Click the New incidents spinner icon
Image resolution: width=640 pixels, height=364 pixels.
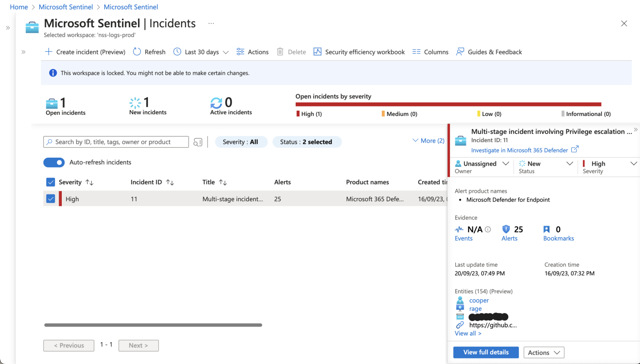(135, 103)
